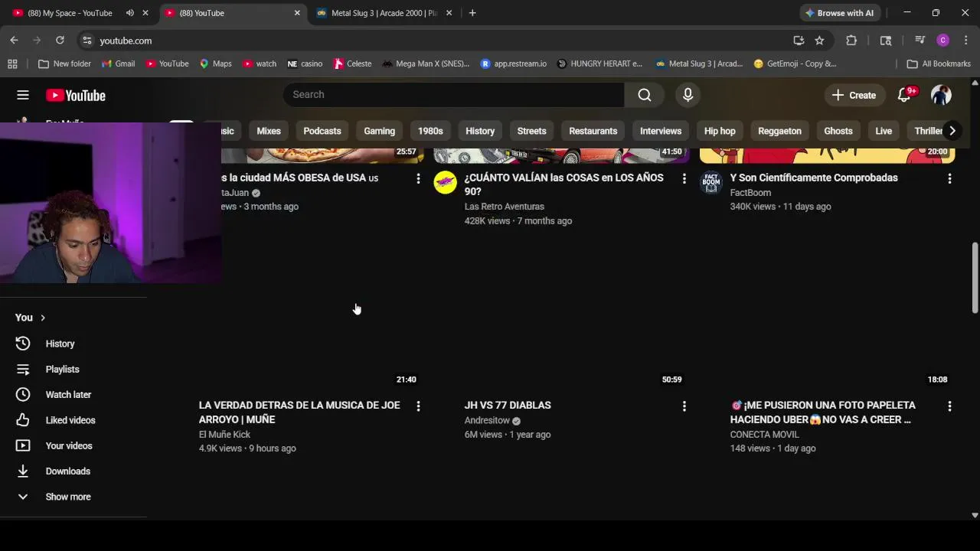Click the Create button

pos(854,95)
